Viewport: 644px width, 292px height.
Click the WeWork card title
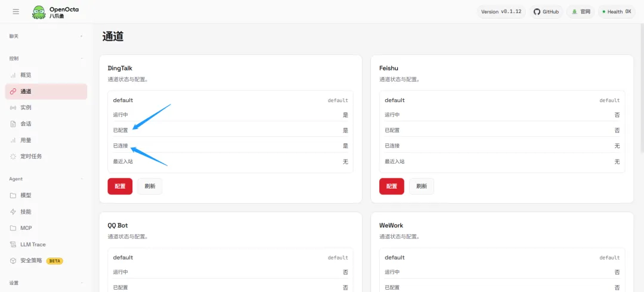coord(391,225)
